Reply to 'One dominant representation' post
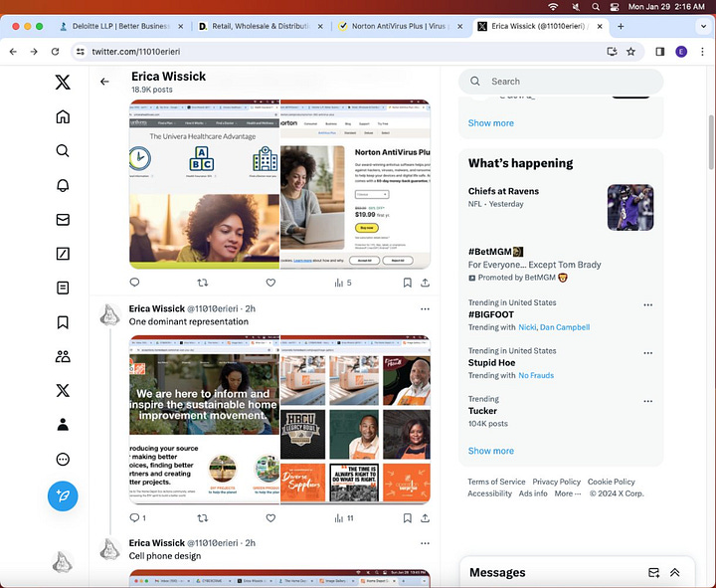The height and width of the screenshot is (588, 716). pyautogui.click(x=137, y=518)
